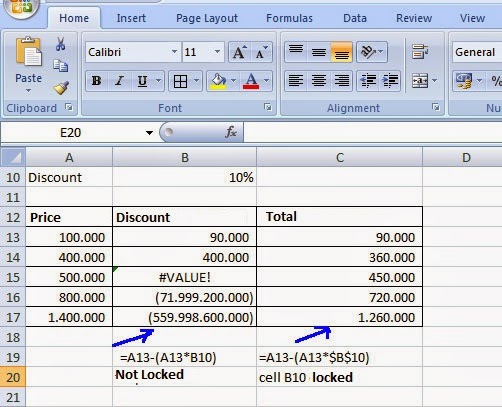502x407 pixels.
Task: Open the font size dropdown
Action: [217, 52]
